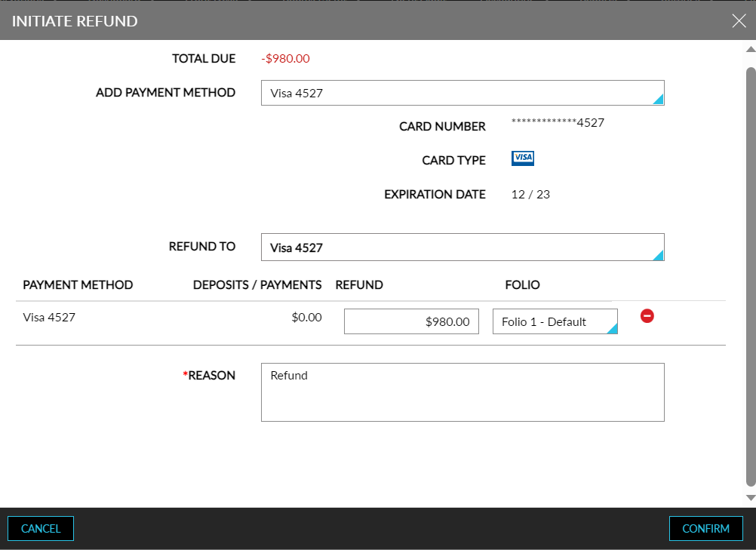
Task: Click the Visa card type logo
Action: click(x=522, y=158)
